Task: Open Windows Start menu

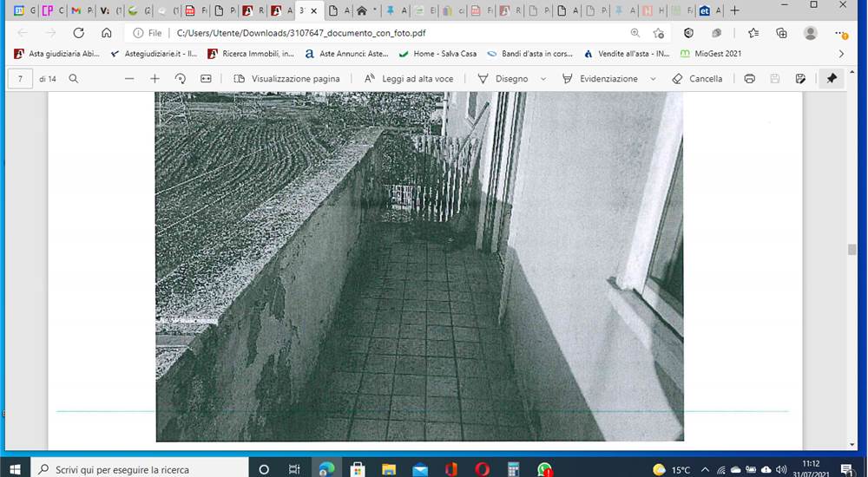Action: pyautogui.click(x=15, y=469)
